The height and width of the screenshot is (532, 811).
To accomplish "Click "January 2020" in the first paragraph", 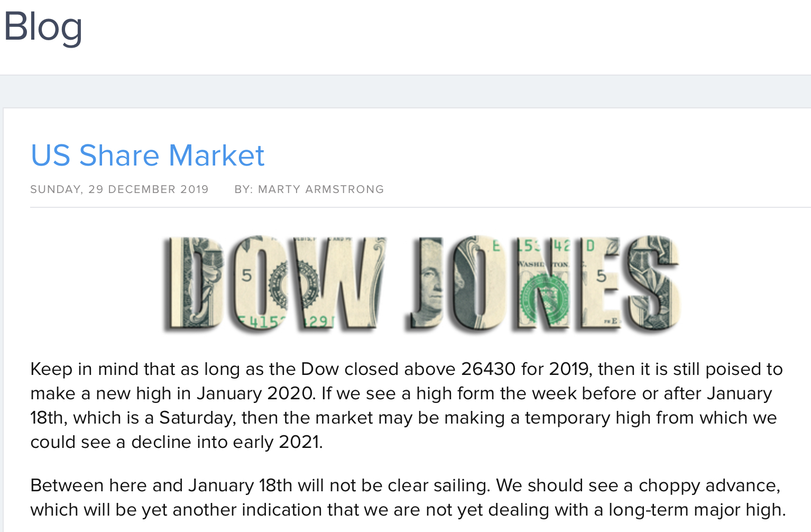I will tap(255, 393).
